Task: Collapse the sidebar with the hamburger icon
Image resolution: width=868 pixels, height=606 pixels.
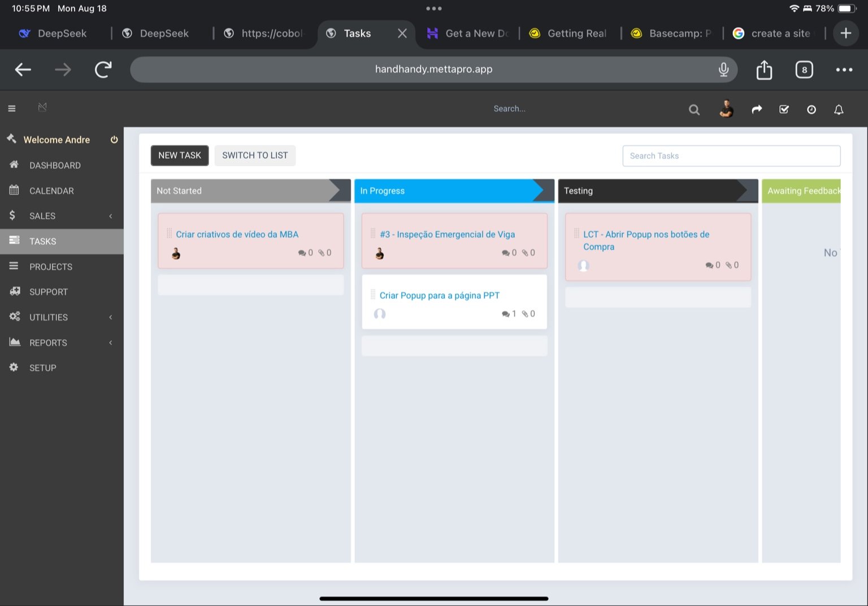Action: click(11, 107)
